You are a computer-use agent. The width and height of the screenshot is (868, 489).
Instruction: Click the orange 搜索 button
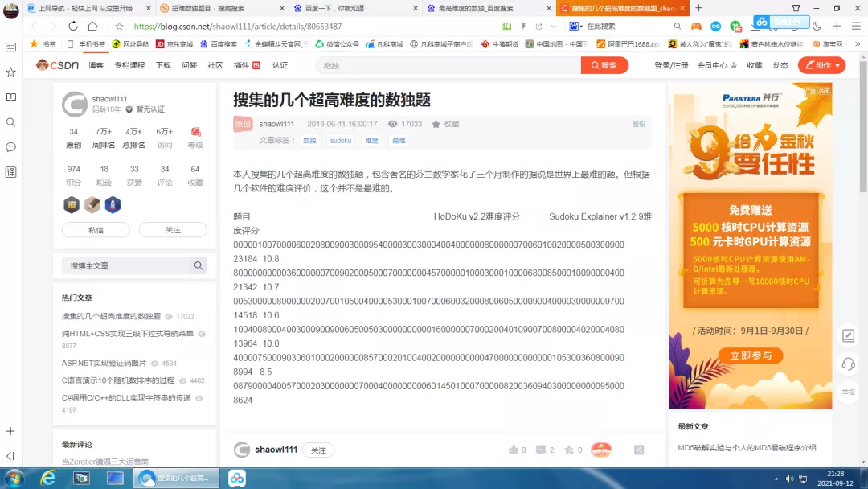(x=604, y=65)
